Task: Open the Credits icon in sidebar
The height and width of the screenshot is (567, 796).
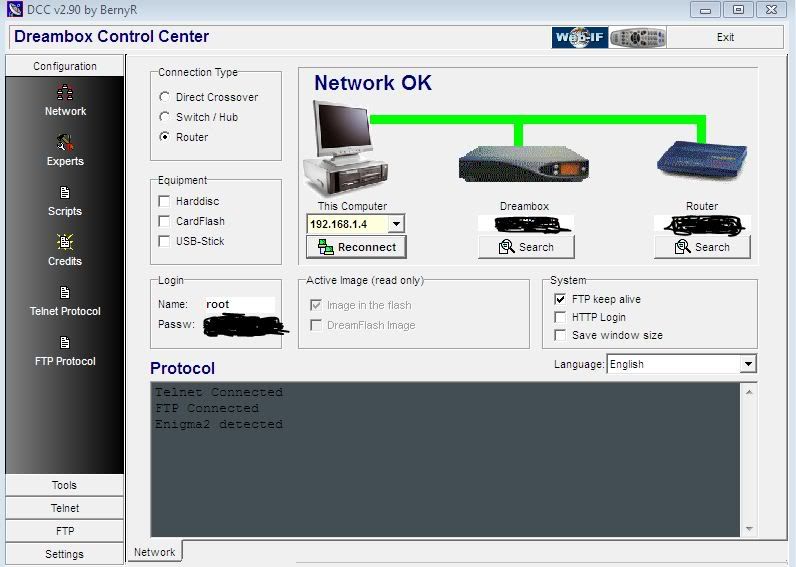Action: [x=65, y=242]
